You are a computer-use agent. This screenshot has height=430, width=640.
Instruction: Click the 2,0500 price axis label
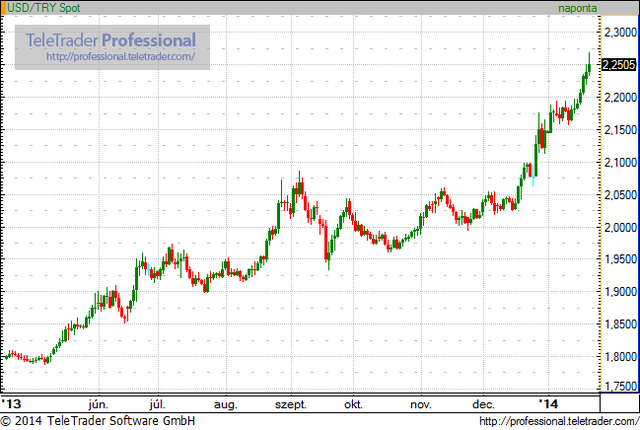[x=620, y=195]
